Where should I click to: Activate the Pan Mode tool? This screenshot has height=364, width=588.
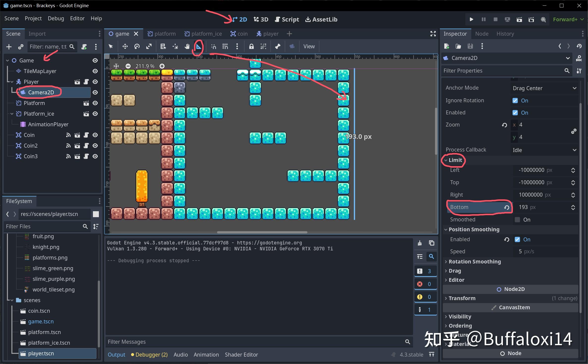click(187, 47)
